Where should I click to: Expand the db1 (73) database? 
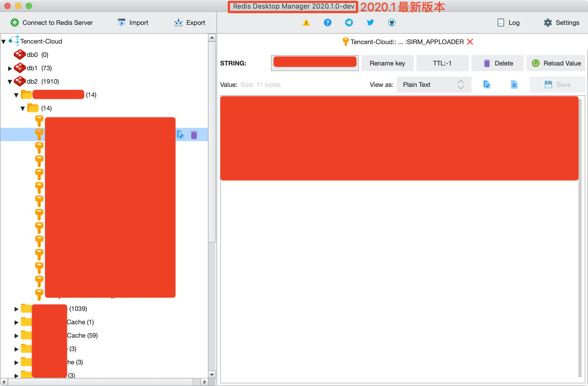coord(10,68)
